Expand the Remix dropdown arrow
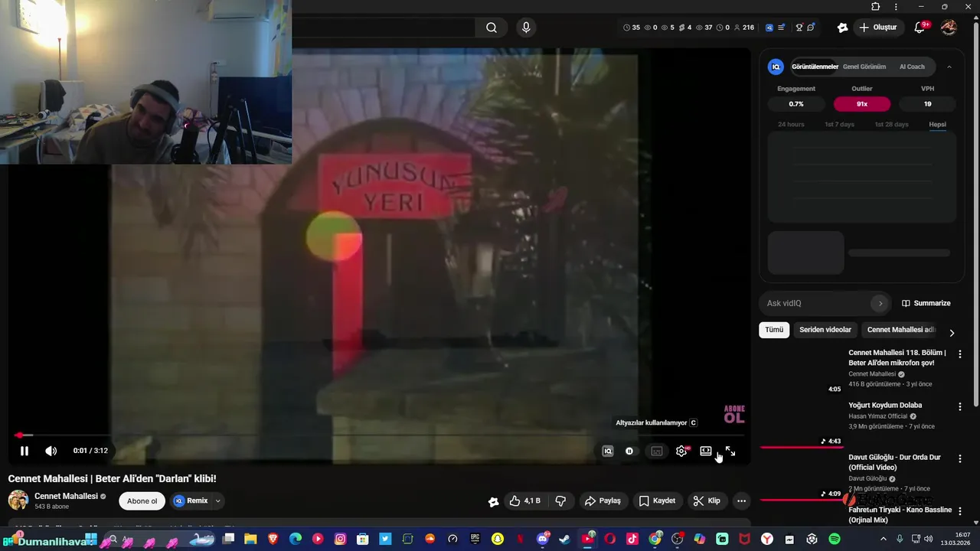980x551 pixels. click(x=217, y=501)
